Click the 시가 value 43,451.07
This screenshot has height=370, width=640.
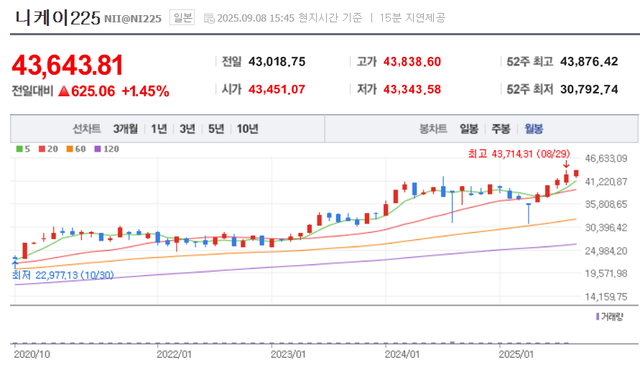click(277, 89)
